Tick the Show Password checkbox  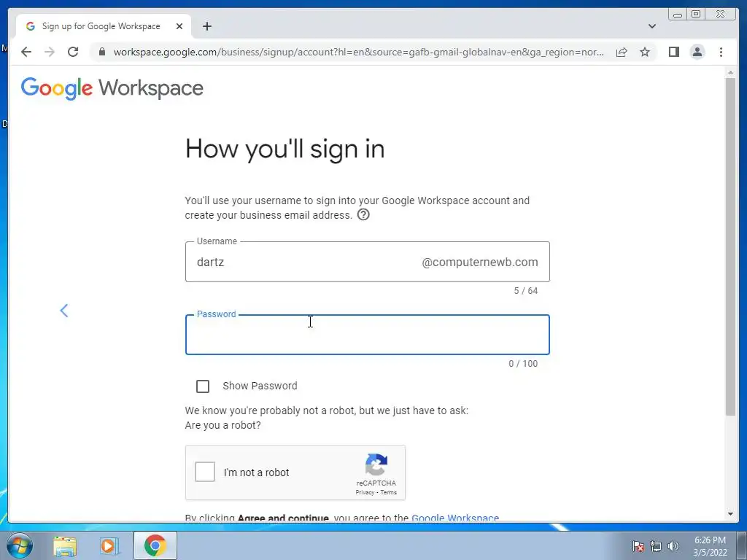coord(203,386)
